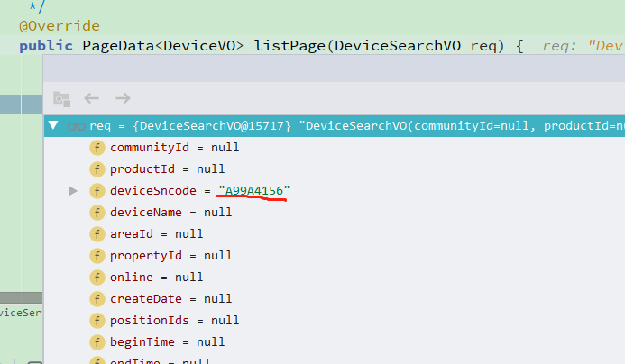This screenshot has height=364, width=625.
Task: Collapse the req variable root node
Action: (x=53, y=126)
